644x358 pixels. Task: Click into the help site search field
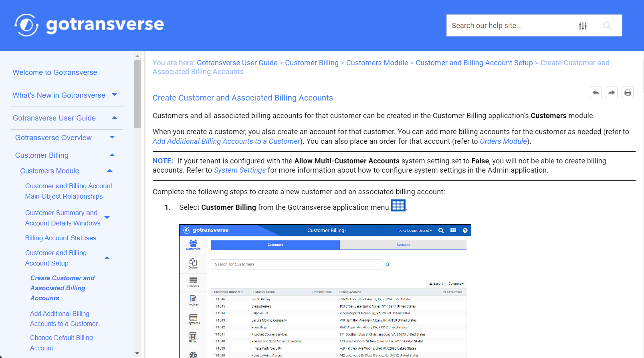[x=509, y=26]
